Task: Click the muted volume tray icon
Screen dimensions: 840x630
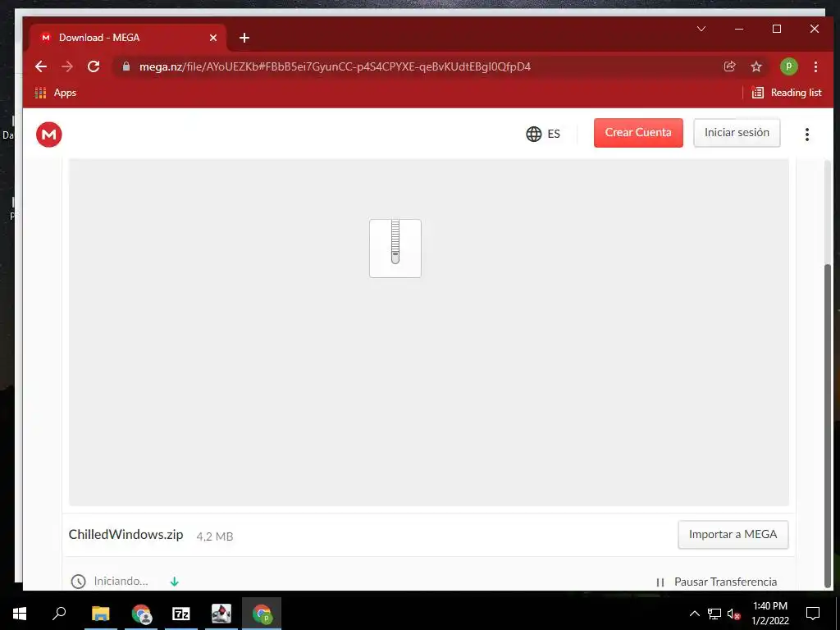Action: click(x=734, y=614)
